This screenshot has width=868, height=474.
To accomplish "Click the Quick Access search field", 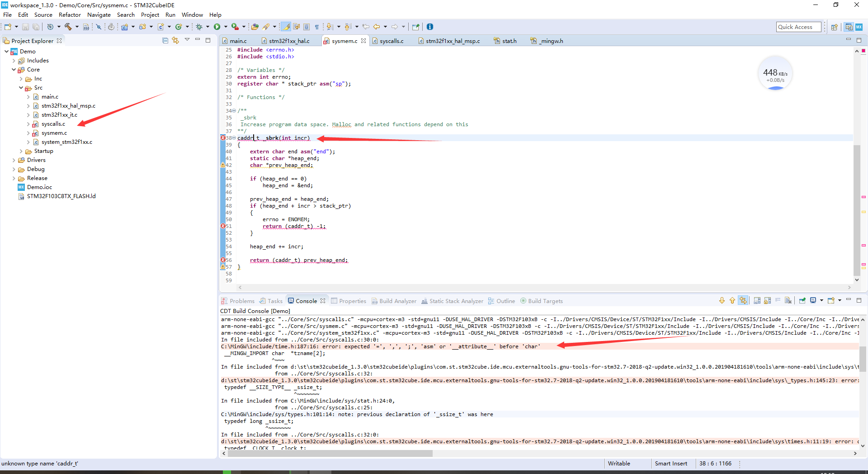I will [x=798, y=27].
